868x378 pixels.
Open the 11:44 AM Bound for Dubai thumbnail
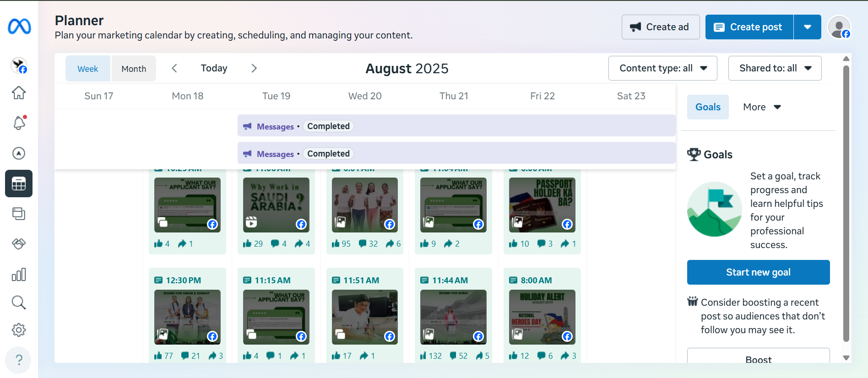[x=453, y=317]
